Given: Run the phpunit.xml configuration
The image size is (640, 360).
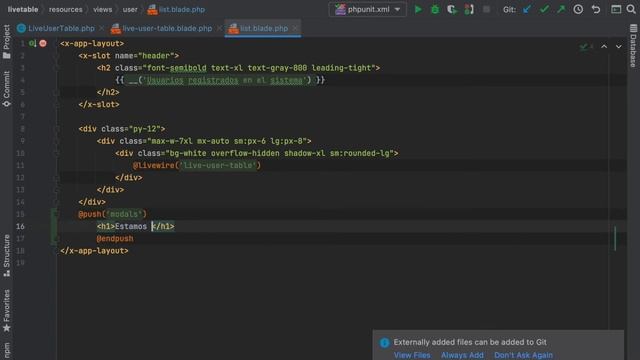Looking at the screenshot, I should [418, 9].
